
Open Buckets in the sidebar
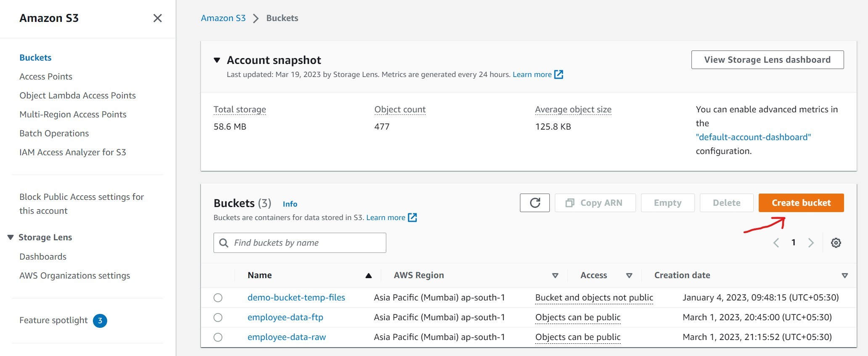(x=35, y=58)
